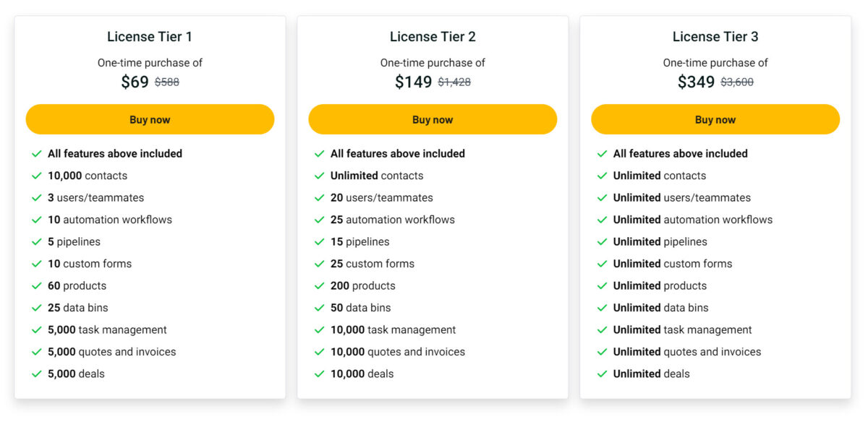Image resolution: width=868 pixels, height=422 pixels.
Task: Select the checkmark next to 10,000 quotes and invoices
Action: [318, 352]
